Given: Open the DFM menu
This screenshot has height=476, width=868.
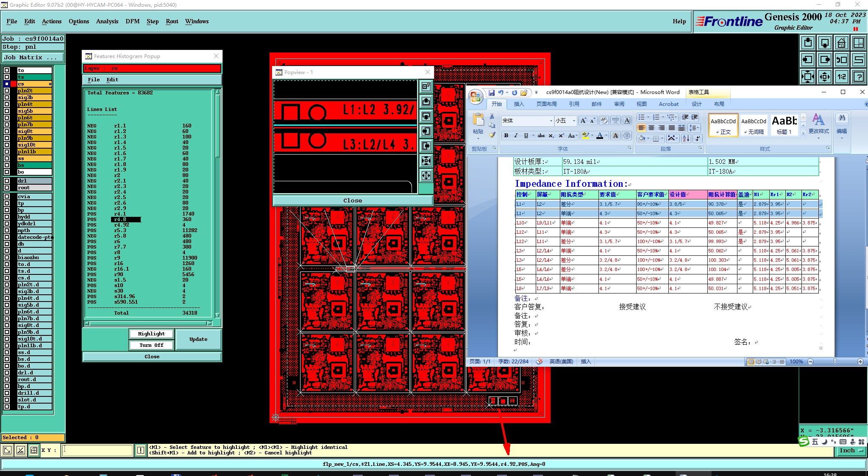Looking at the screenshot, I should tap(132, 21).
